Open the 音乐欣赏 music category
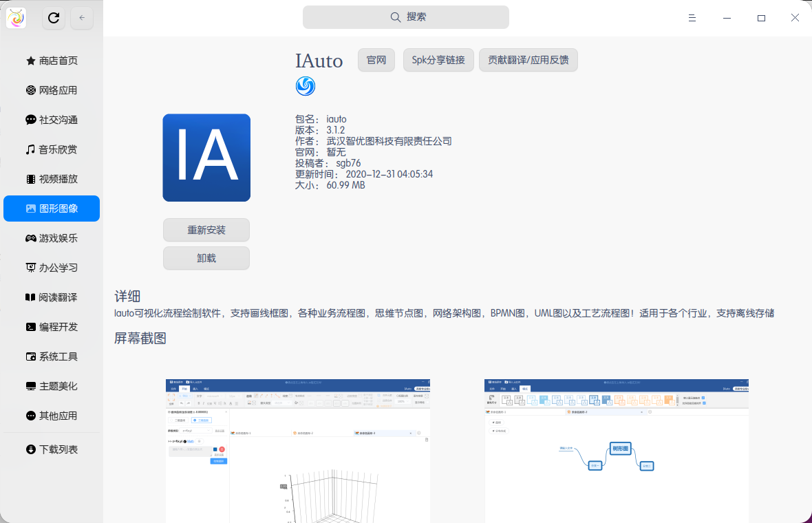This screenshot has height=523, width=812. point(52,149)
